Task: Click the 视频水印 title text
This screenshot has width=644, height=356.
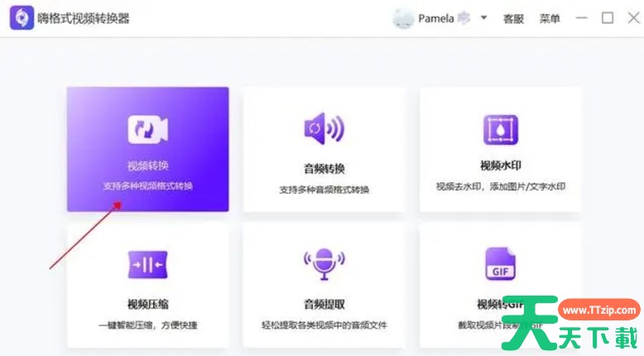Action: (501, 166)
